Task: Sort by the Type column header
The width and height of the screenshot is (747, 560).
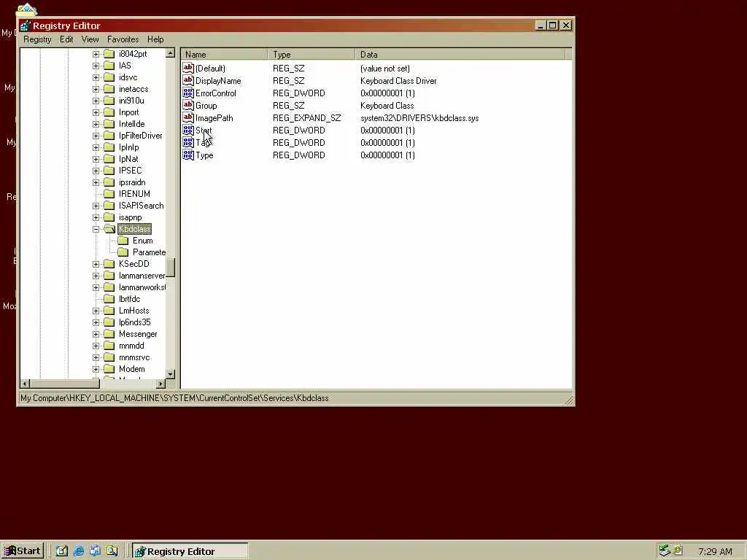Action: [x=311, y=54]
